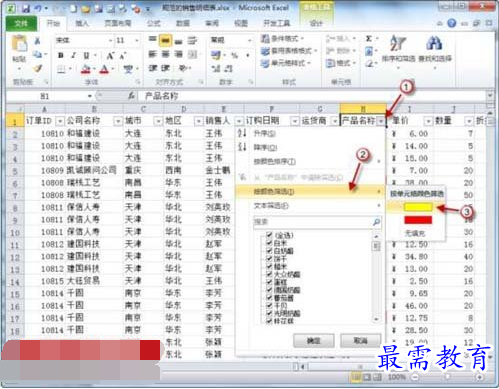The image size is (499, 389).
Task: Uncheck the 白奶酪 filter checkbox
Action: point(269,250)
